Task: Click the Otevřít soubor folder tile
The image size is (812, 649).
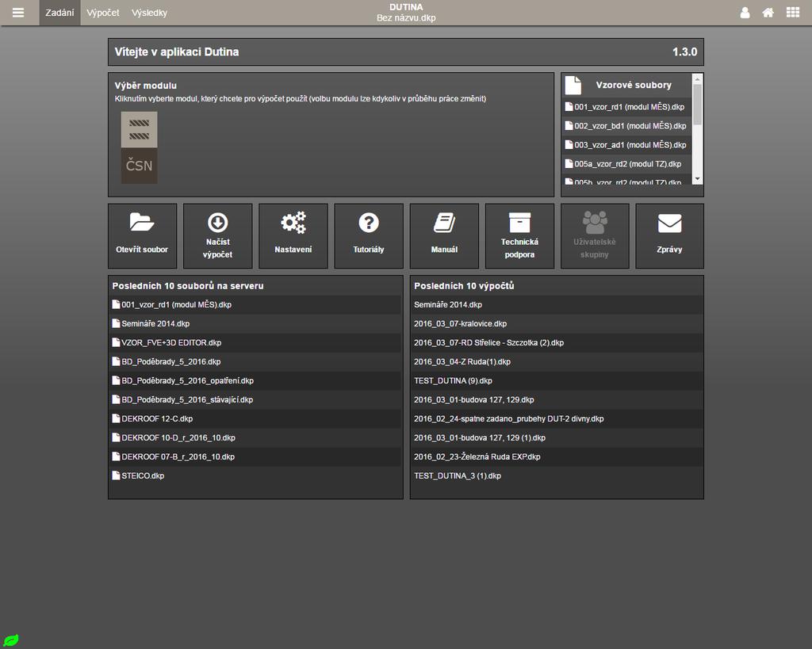Action: [x=143, y=236]
